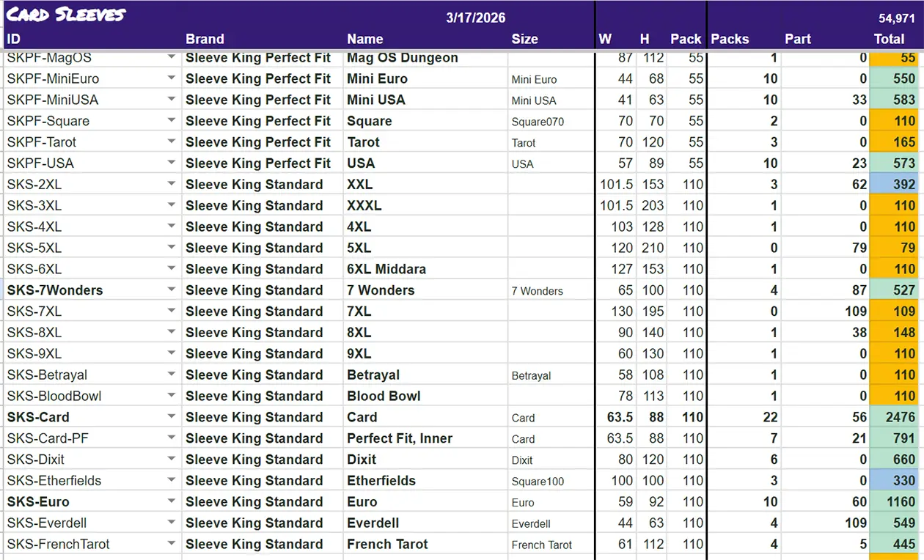Expand the ID dropdown on SKS-8XL row
The image size is (924, 560).
[172, 332]
